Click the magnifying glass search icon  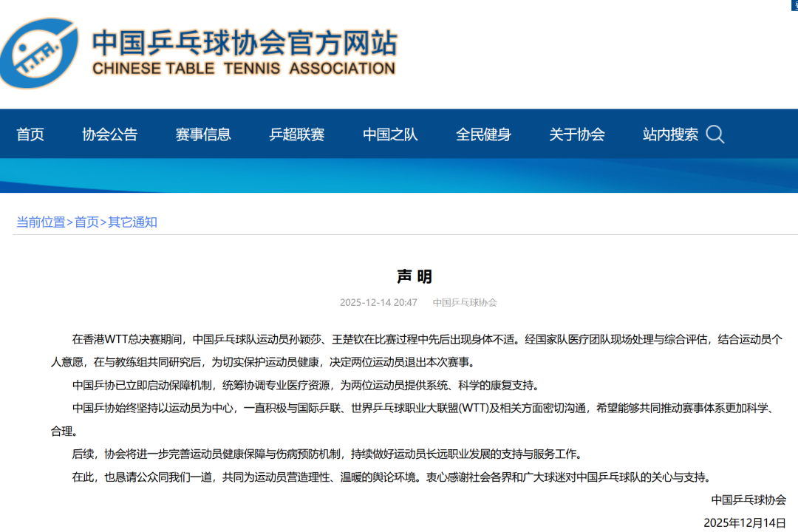[x=715, y=134]
